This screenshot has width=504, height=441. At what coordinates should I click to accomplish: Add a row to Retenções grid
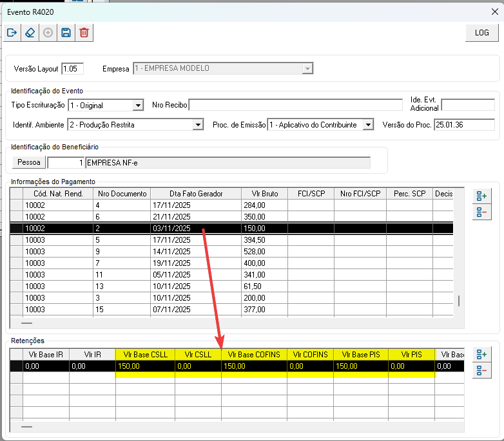(481, 354)
